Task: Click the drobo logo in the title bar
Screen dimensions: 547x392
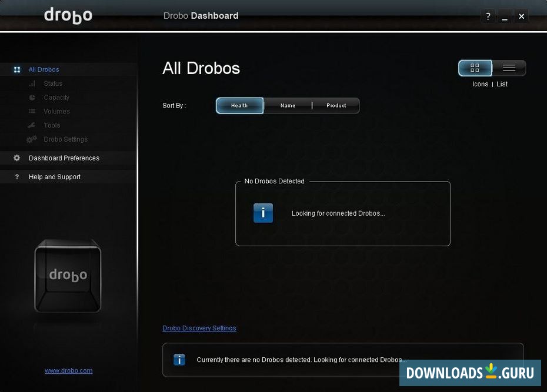Action: (68, 16)
